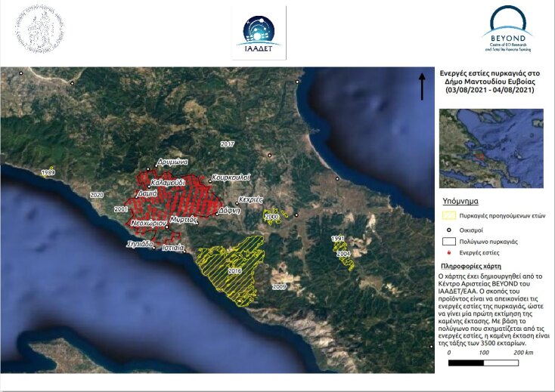Click the Κεχριές settlement label

(x=250, y=199)
